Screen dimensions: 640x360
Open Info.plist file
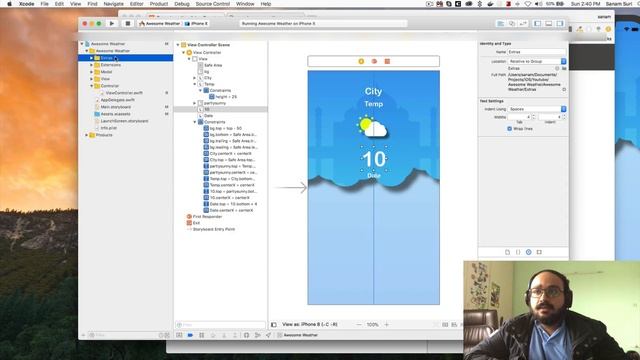click(109, 128)
